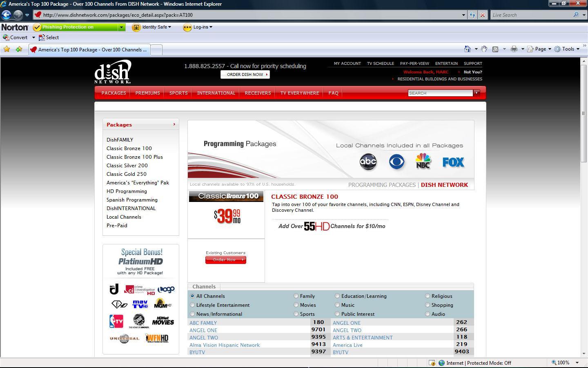Click the NBA TV channel logo
The width and height of the screenshot is (588, 368).
click(116, 321)
